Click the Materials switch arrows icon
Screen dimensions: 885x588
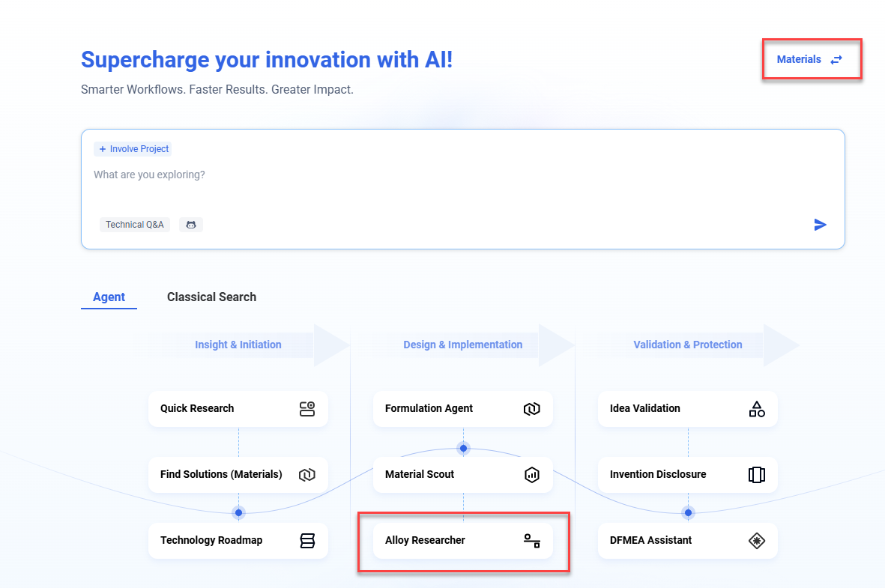point(836,60)
